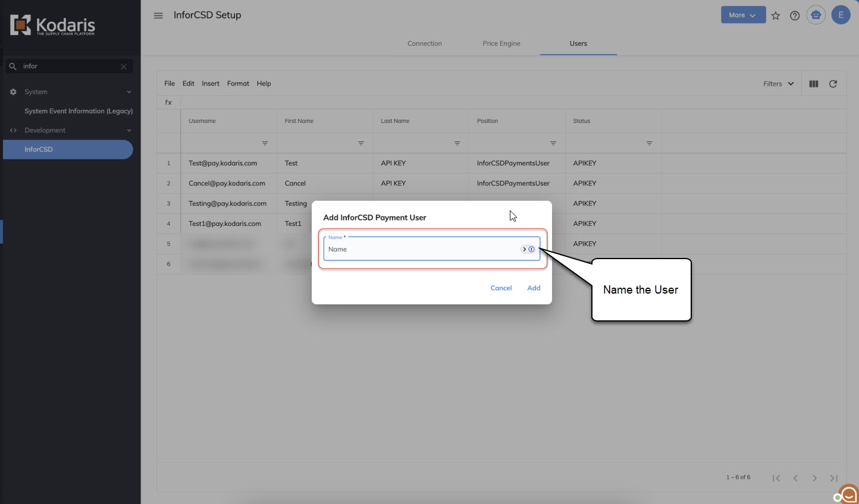This screenshot has height=504, width=859.
Task: Select cell Testing@pay.kodaris.com
Action: pos(229,203)
